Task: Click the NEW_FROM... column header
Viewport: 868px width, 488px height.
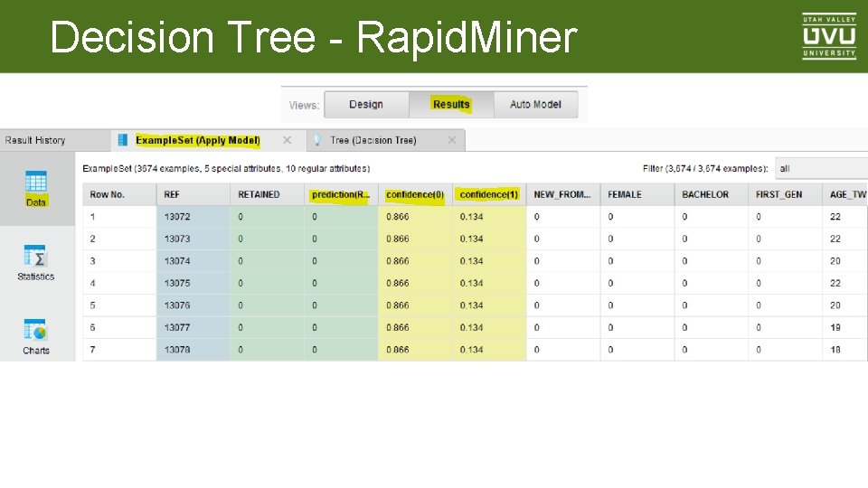Action: pos(563,195)
